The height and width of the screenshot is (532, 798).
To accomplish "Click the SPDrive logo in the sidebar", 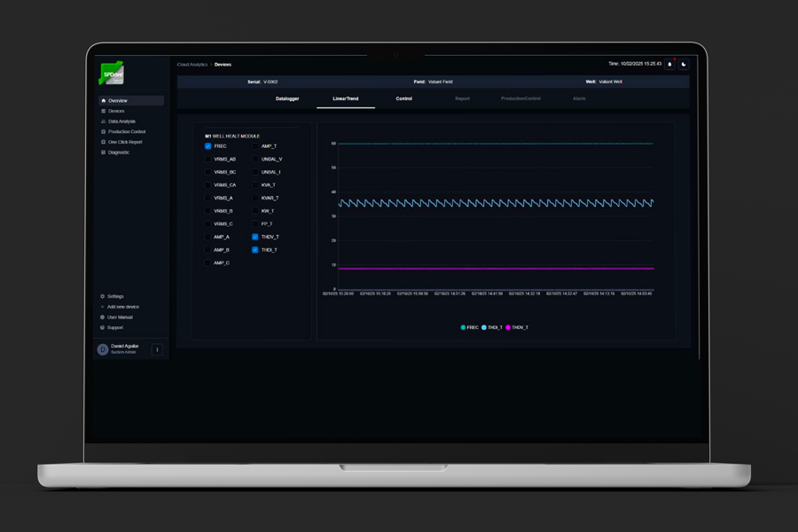I will [x=111, y=74].
